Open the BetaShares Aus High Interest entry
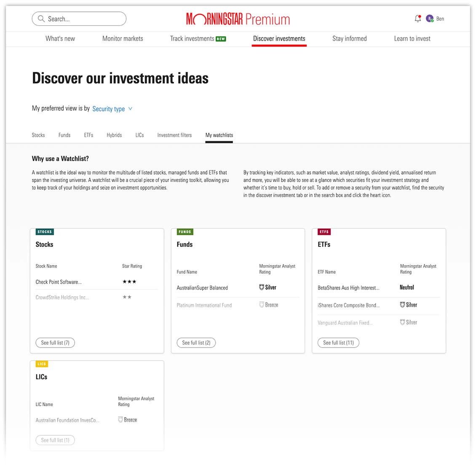476x476 pixels. coord(348,288)
